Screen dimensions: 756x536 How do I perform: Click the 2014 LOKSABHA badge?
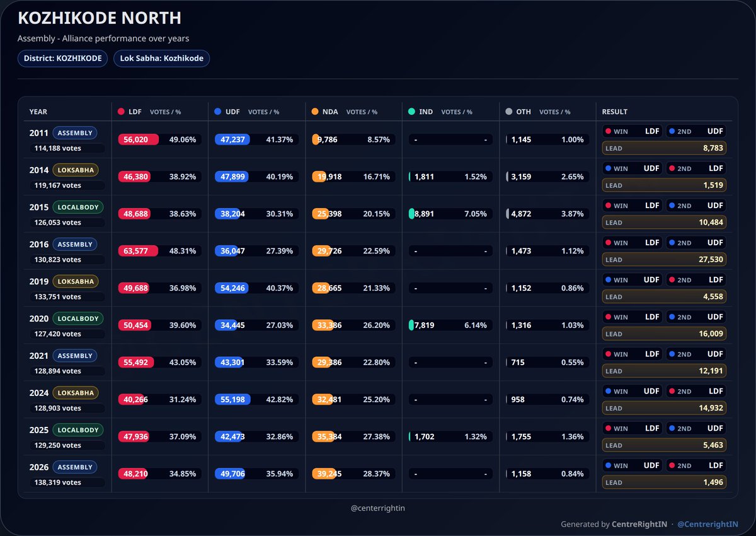(76, 170)
